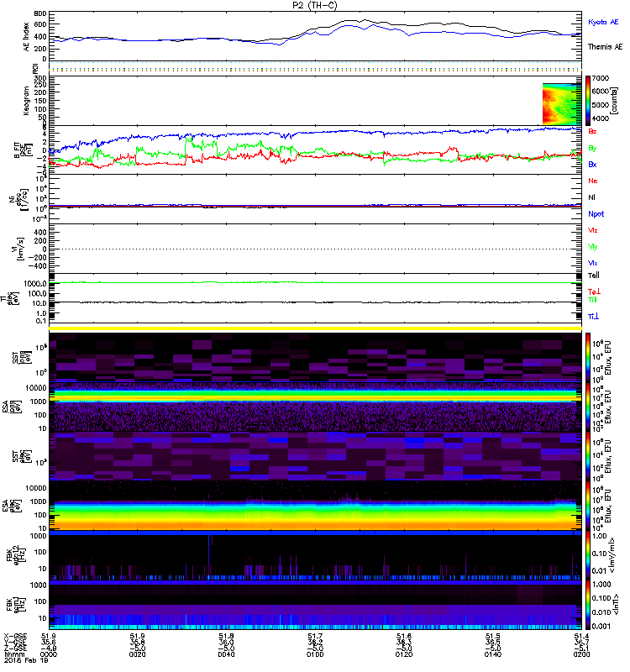The height and width of the screenshot is (672, 630).
Task: Click the Kyoto AE legend label
Action: pyautogui.click(x=604, y=22)
